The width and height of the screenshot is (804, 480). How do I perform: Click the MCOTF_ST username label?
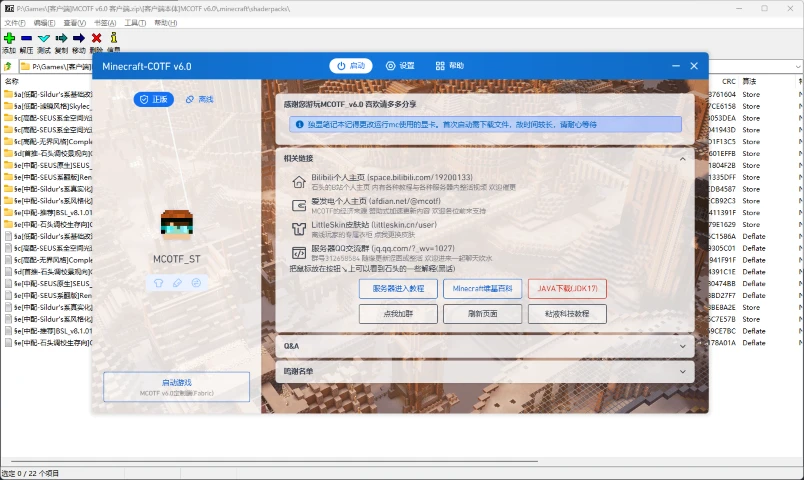tap(177, 259)
